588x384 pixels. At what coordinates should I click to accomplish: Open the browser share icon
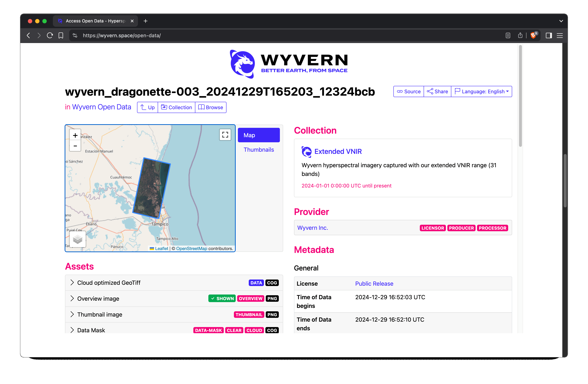click(x=520, y=36)
